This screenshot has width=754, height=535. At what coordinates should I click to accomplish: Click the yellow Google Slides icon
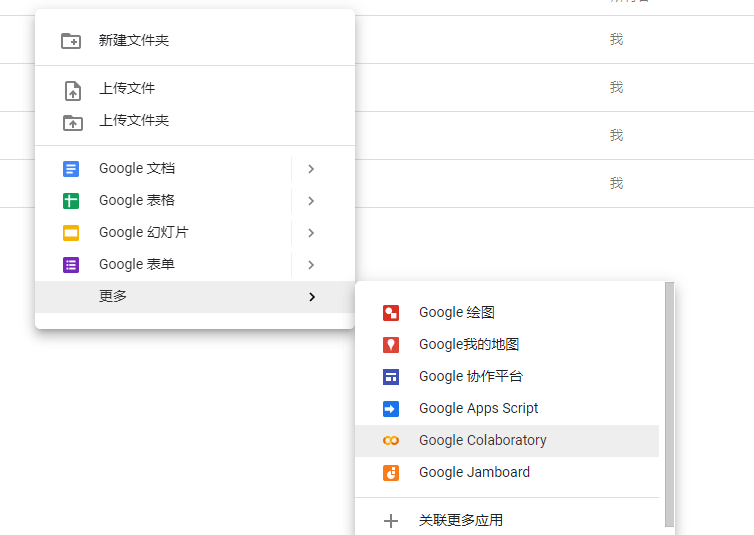[71, 233]
